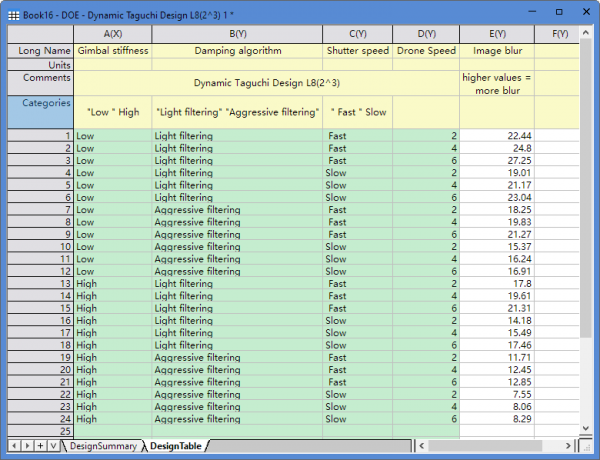Click the vertical scrollbar thumb
600x460 pixels.
586,189
